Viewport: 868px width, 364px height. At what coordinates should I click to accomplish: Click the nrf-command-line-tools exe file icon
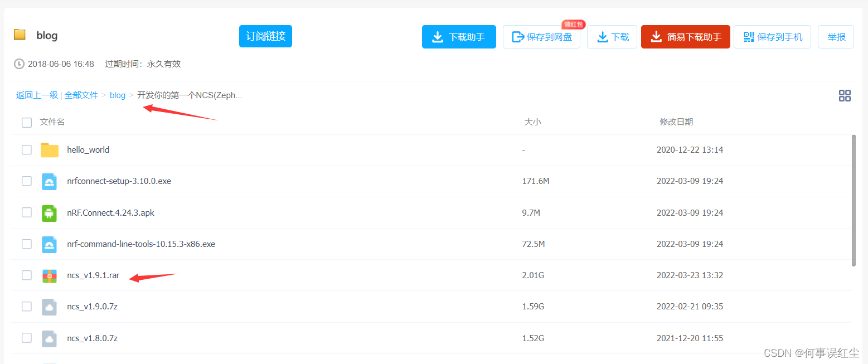pos(50,244)
